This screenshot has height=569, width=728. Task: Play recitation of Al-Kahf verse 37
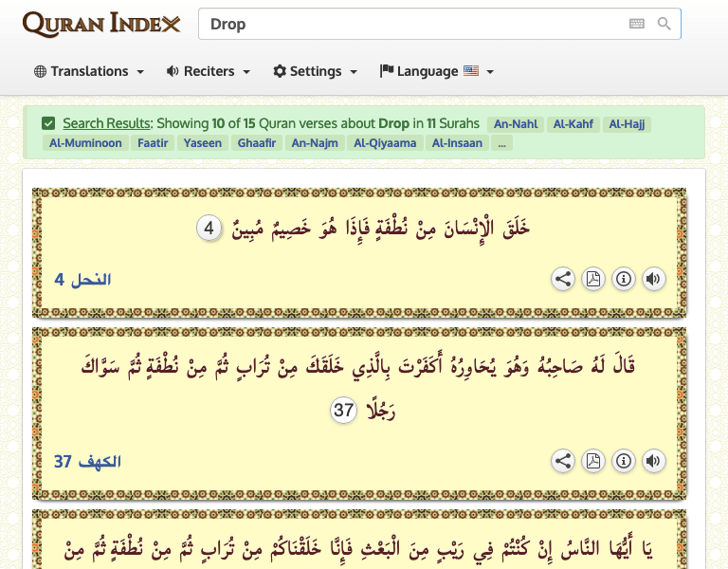pyautogui.click(x=653, y=461)
